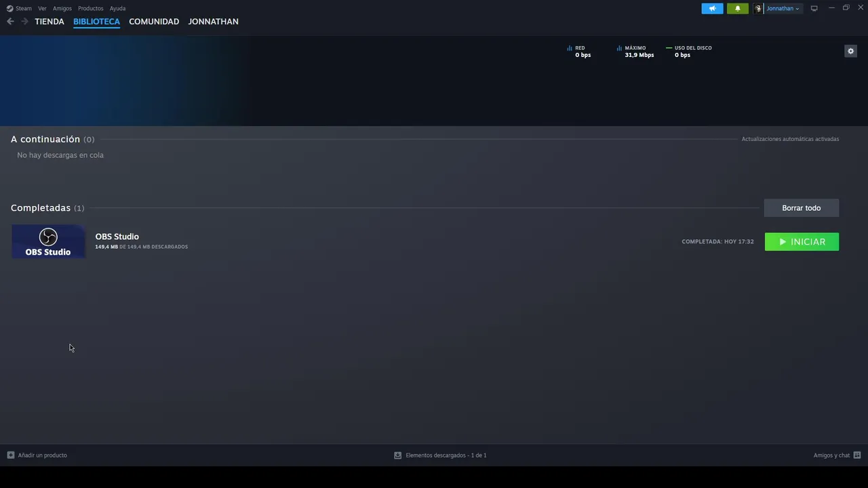868x488 pixels.
Task: Open the Productos menu
Action: (x=91, y=9)
